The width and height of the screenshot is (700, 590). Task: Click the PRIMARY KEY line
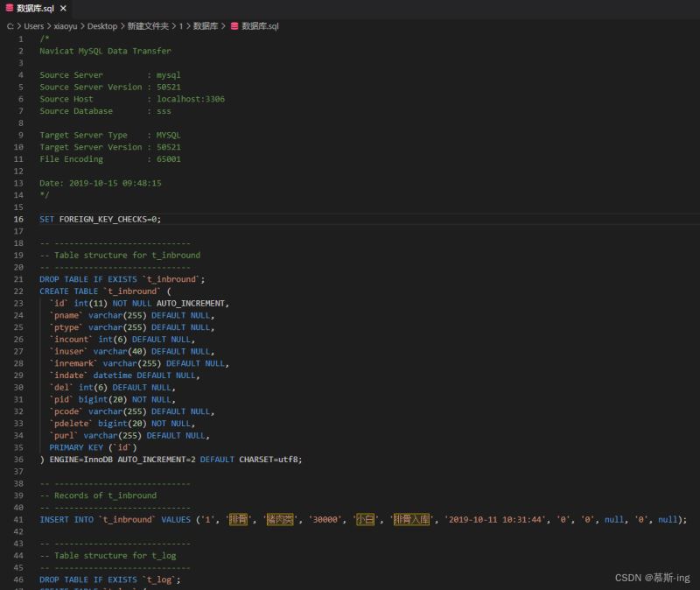[93, 447]
